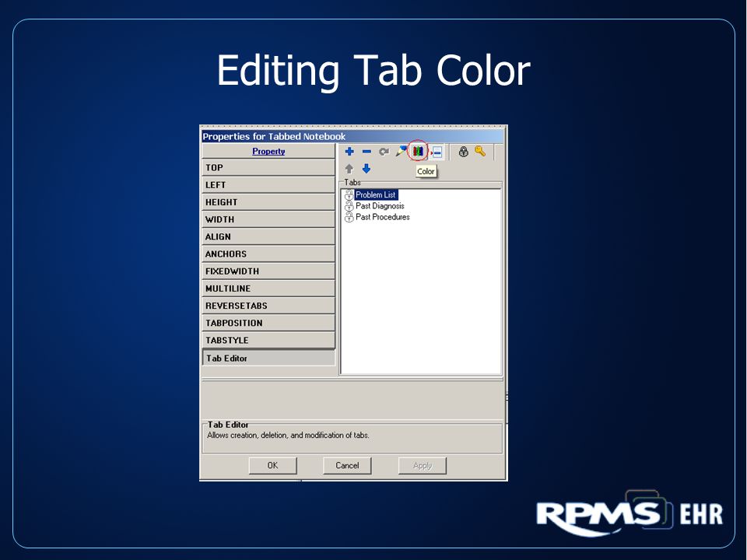Click the red-arrow collapse icon beside Color
This screenshot has height=560, width=747.
click(437, 152)
